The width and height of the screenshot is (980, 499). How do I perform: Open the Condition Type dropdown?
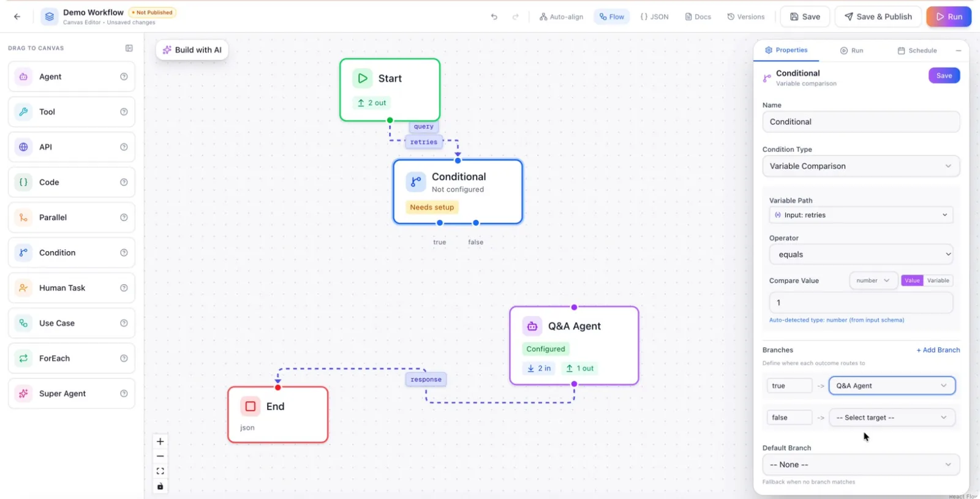[861, 166]
